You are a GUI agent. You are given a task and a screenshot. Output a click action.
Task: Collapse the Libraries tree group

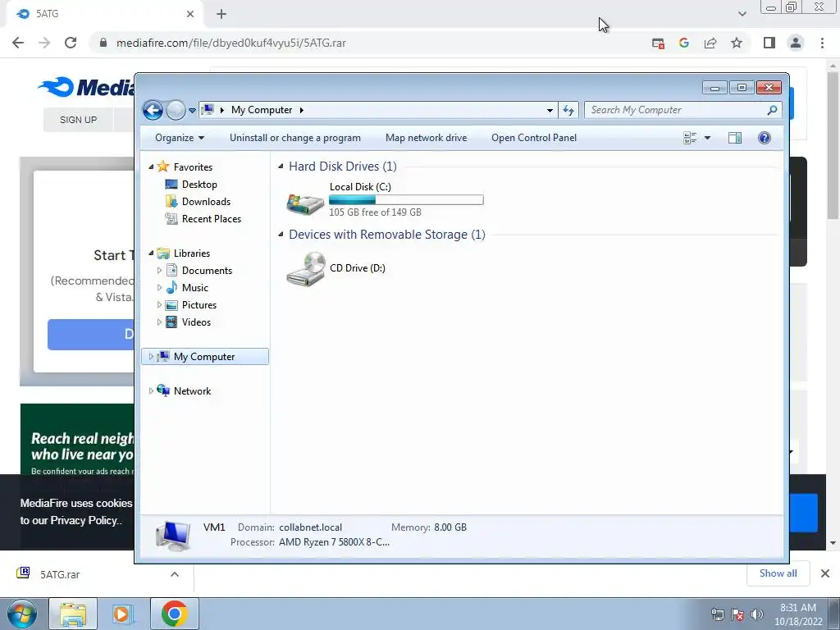[151, 253]
